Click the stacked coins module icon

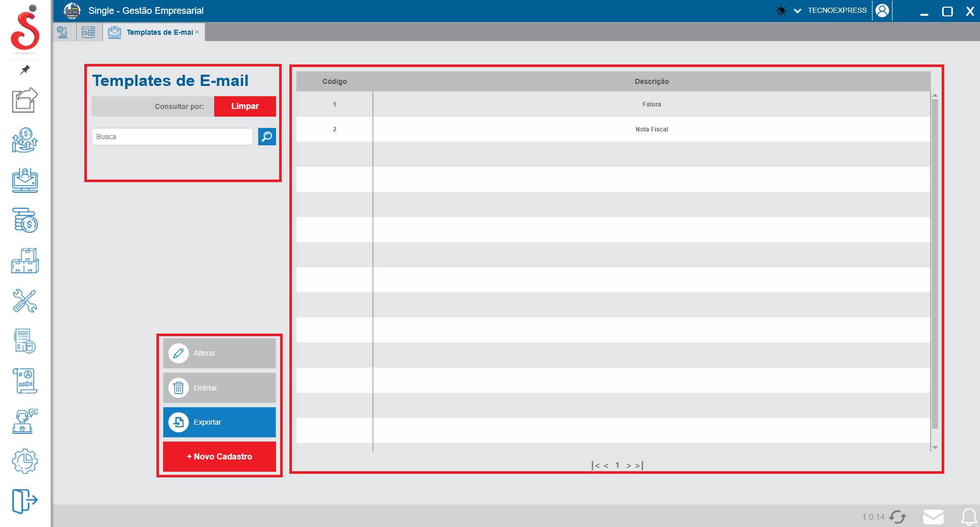click(24, 221)
